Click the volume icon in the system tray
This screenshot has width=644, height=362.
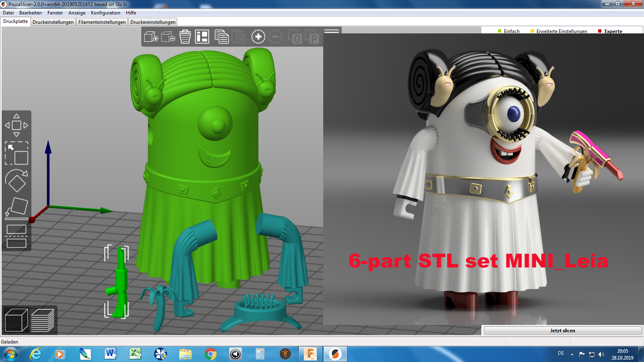coord(601,354)
